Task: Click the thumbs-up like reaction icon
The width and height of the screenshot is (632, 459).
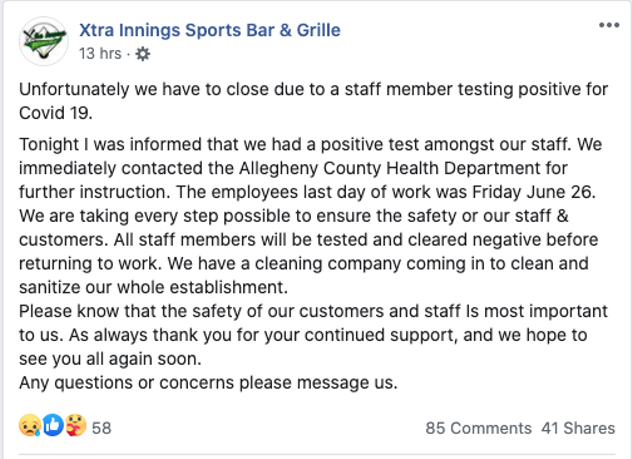Action: coord(53,426)
